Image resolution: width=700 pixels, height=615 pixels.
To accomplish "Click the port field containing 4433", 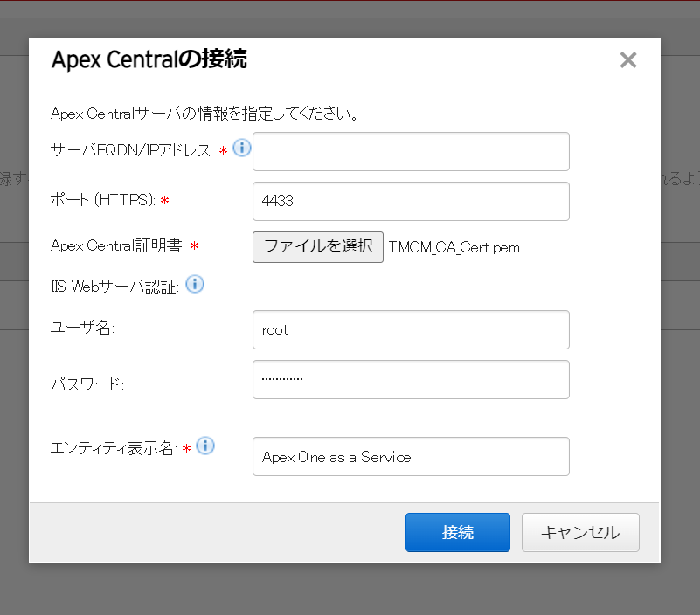I will [x=411, y=201].
